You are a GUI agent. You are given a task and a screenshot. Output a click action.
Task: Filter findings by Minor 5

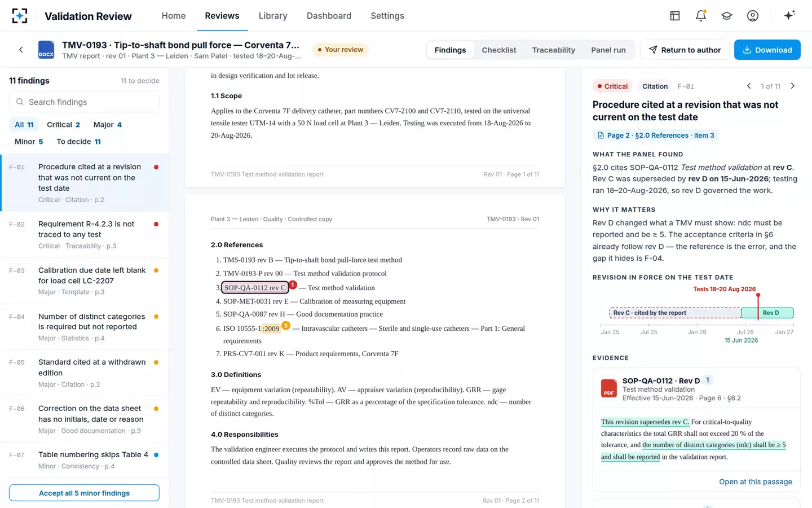pos(29,142)
